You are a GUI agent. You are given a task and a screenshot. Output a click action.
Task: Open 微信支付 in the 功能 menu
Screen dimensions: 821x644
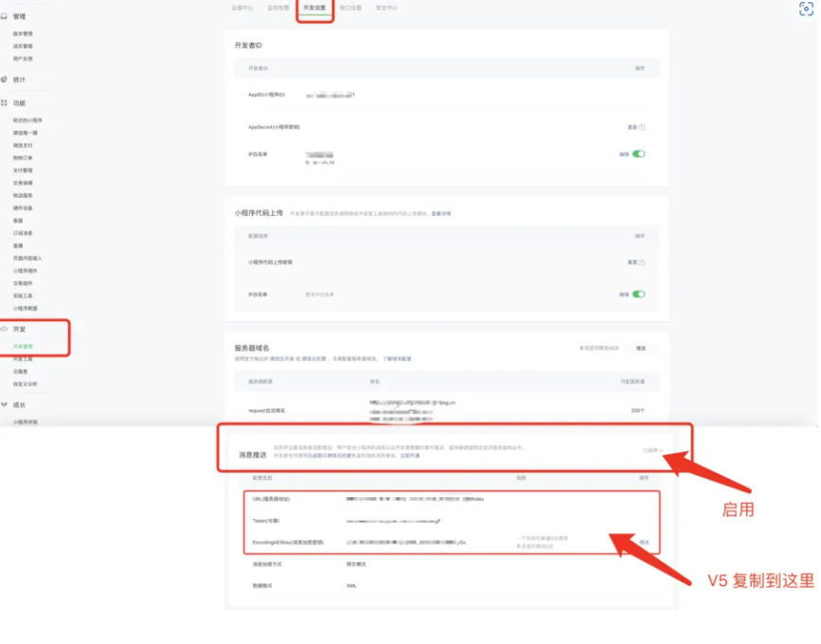click(x=23, y=145)
